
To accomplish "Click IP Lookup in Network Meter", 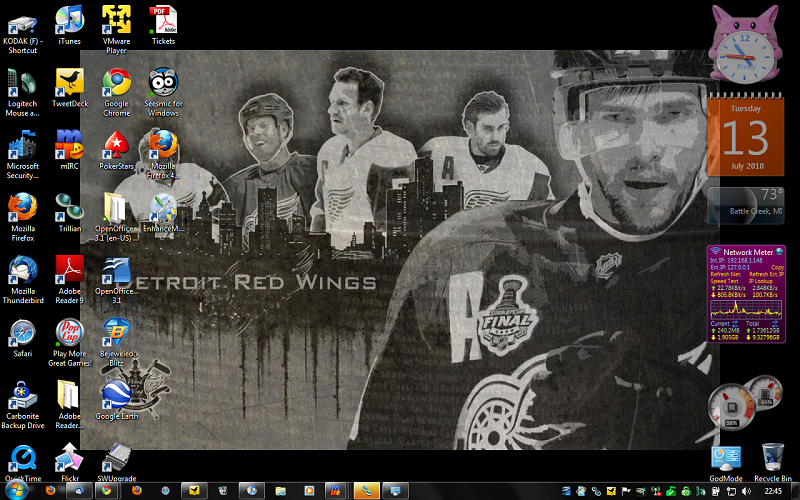I will 761,281.
